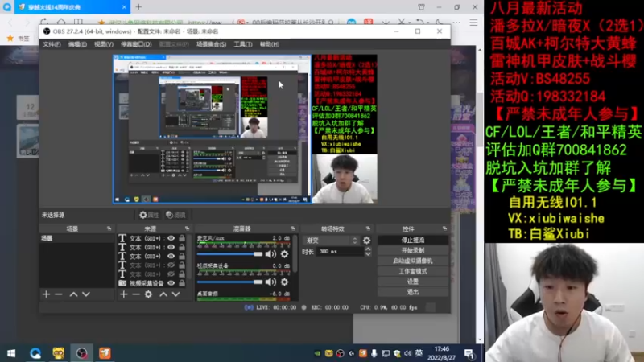644x362 pixels.
Task: Select the 场景 item in scenes list
Action: [x=76, y=238]
